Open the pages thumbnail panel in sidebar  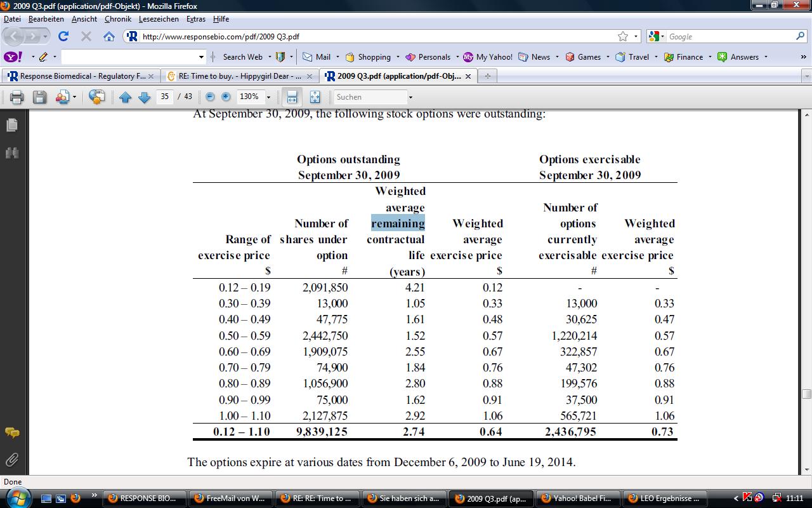tap(12, 125)
